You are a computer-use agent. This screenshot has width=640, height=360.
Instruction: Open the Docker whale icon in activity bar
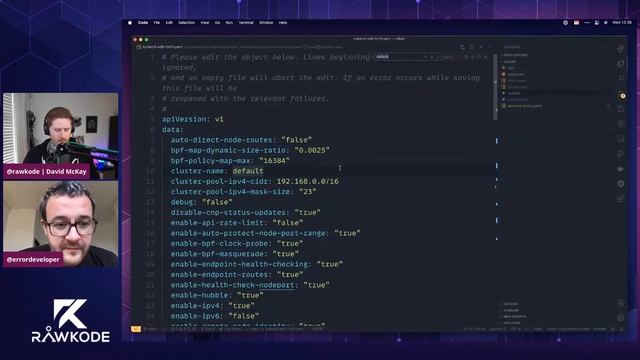621,169
